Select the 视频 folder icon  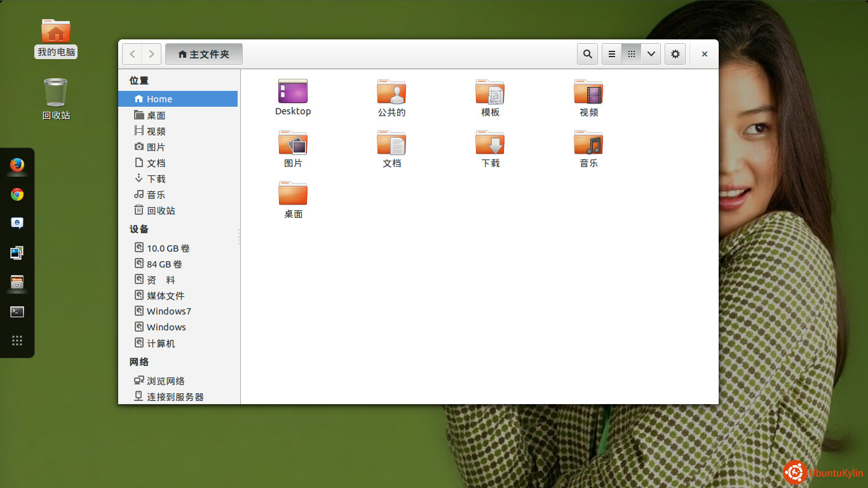(x=588, y=98)
